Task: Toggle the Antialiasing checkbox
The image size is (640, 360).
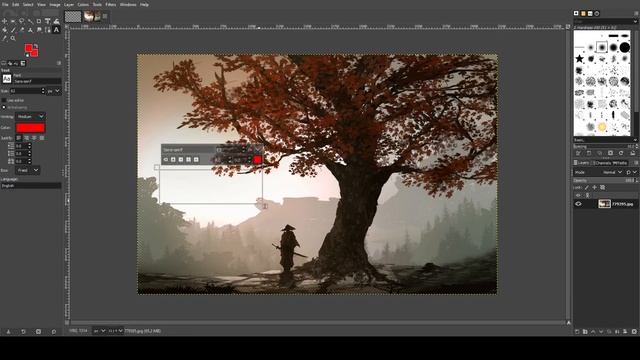Action: coord(4,107)
